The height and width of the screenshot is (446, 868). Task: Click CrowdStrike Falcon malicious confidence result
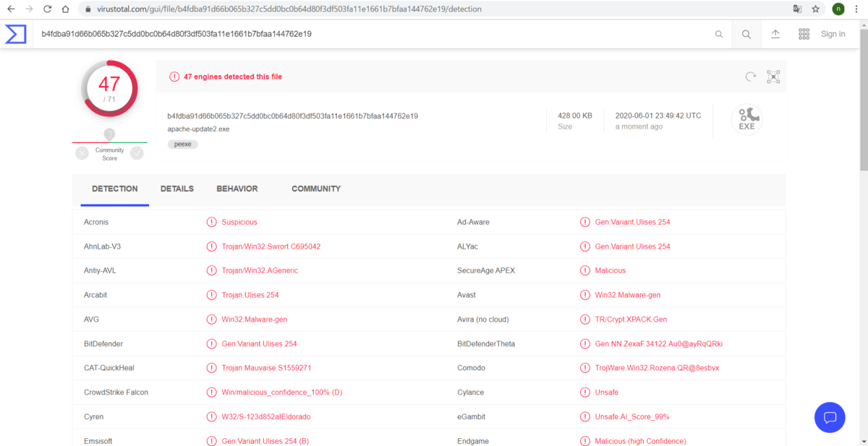(282, 393)
